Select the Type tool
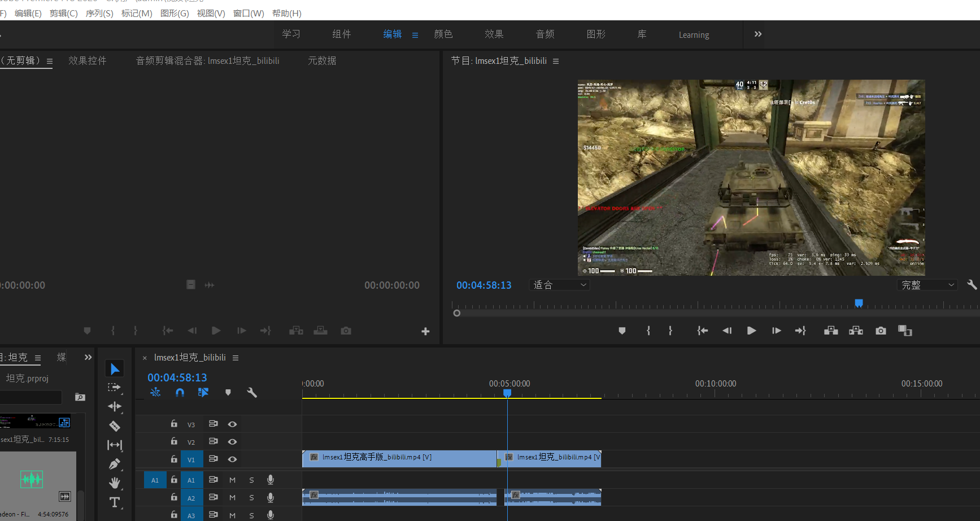This screenshot has width=980, height=521. (x=115, y=502)
